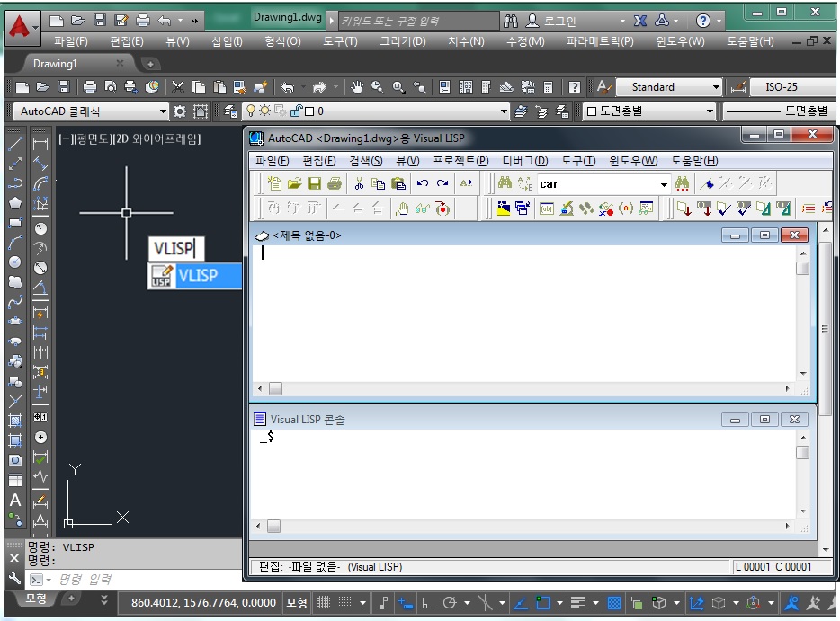The image size is (840, 621).
Task: Open 파라메트릭(P) menu in AutoCAD
Action: (x=600, y=41)
